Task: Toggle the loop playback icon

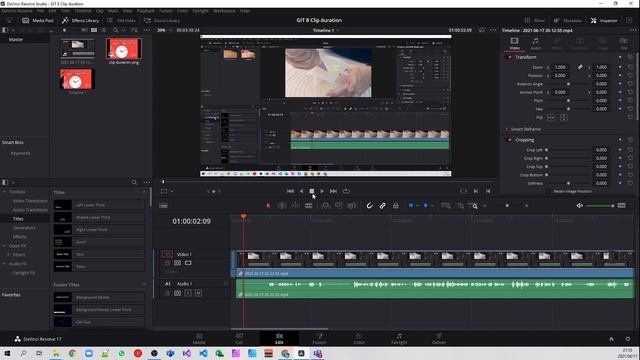Action: [x=346, y=191]
